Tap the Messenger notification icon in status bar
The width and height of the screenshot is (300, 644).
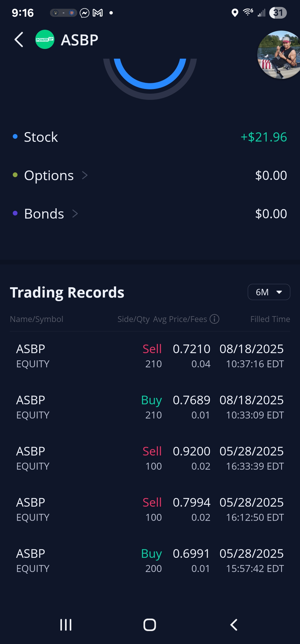tap(84, 13)
